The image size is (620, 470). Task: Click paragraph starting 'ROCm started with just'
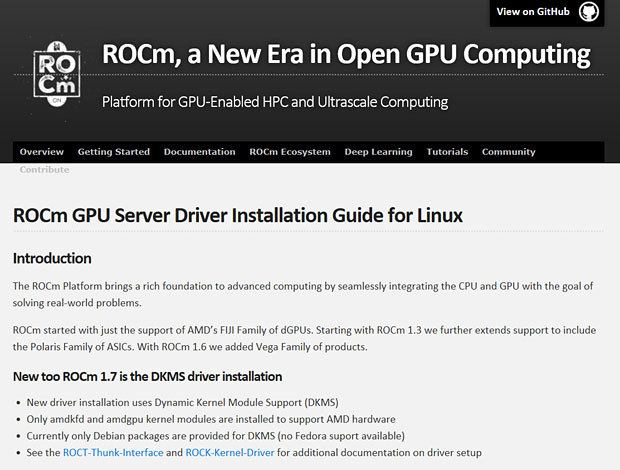coord(304,338)
